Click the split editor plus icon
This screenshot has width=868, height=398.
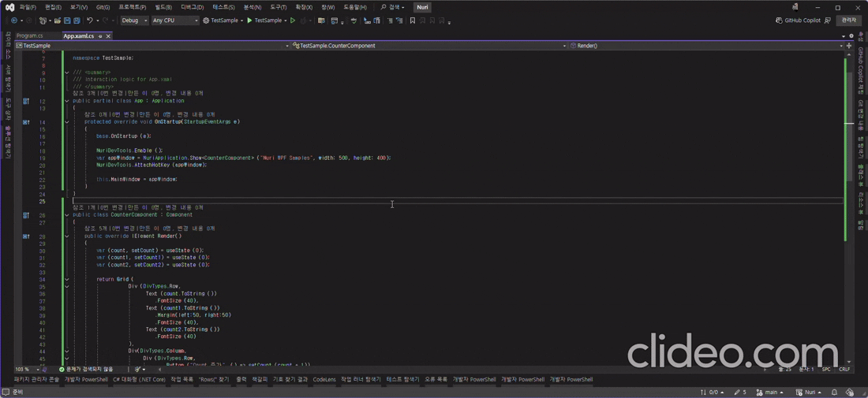pyautogui.click(x=849, y=46)
